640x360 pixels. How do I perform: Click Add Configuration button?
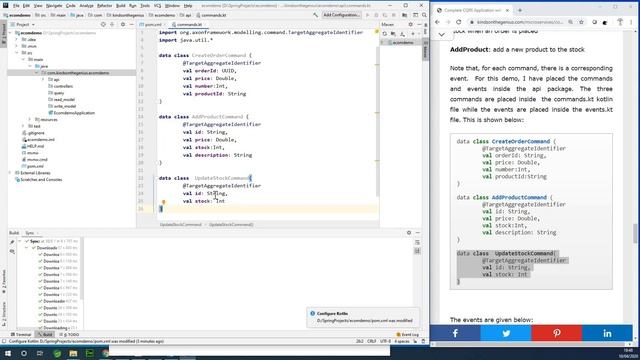tap(341, 15)
